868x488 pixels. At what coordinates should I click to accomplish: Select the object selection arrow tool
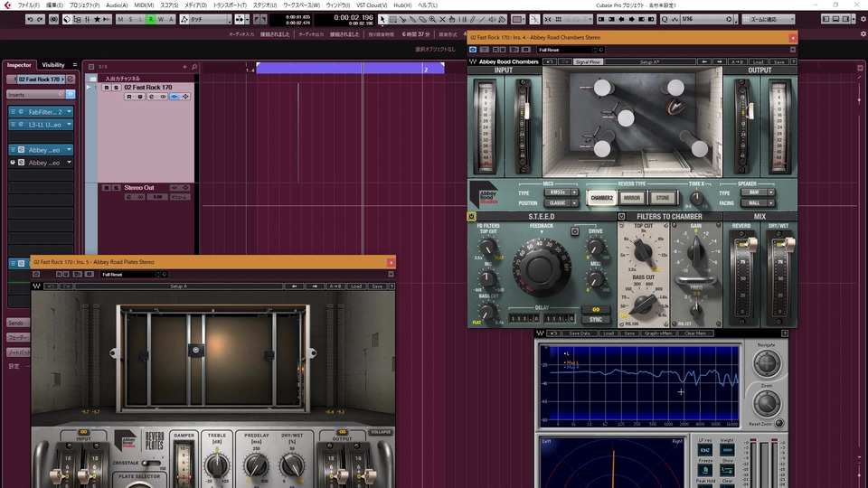point(382,19)
